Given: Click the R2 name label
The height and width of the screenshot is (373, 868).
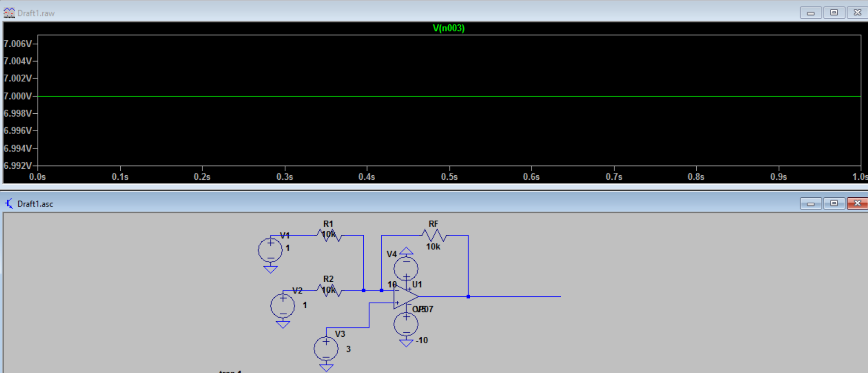Looking at the screenshot, I should [328, 279].
